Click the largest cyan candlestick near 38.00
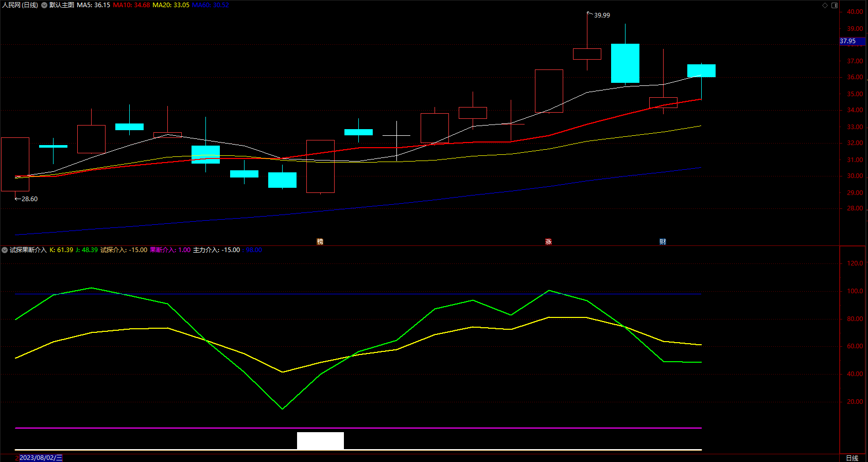Screen dimensions: 868x462 coord(625,63)
